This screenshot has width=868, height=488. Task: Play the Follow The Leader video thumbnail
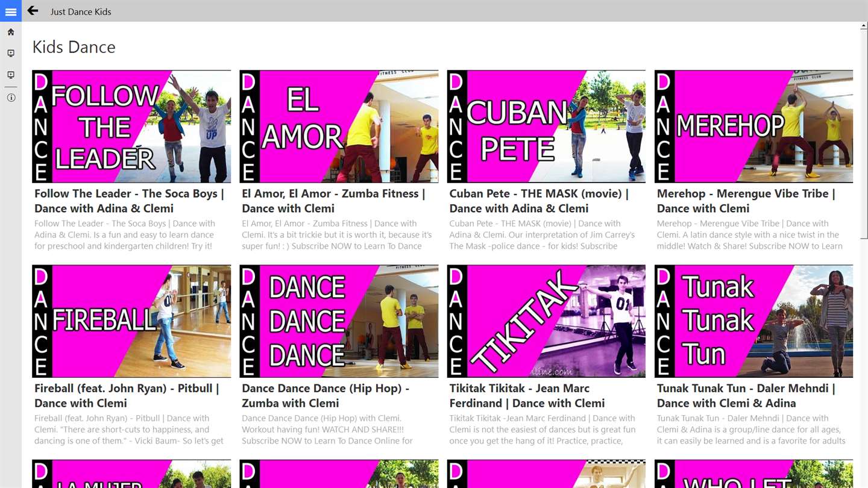pyautogui.click(x=131, y=127)
